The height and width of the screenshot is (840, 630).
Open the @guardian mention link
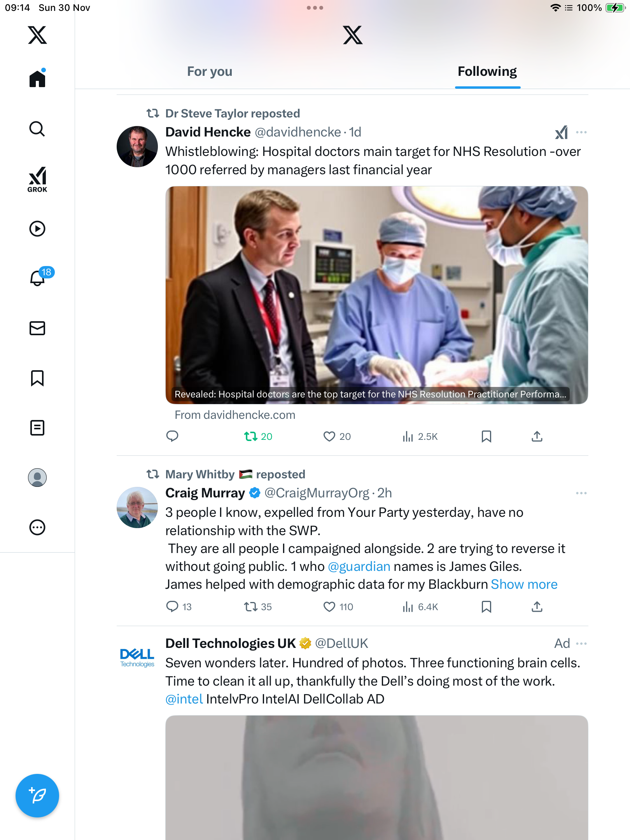pyautogui.click(x=359, y=566)
